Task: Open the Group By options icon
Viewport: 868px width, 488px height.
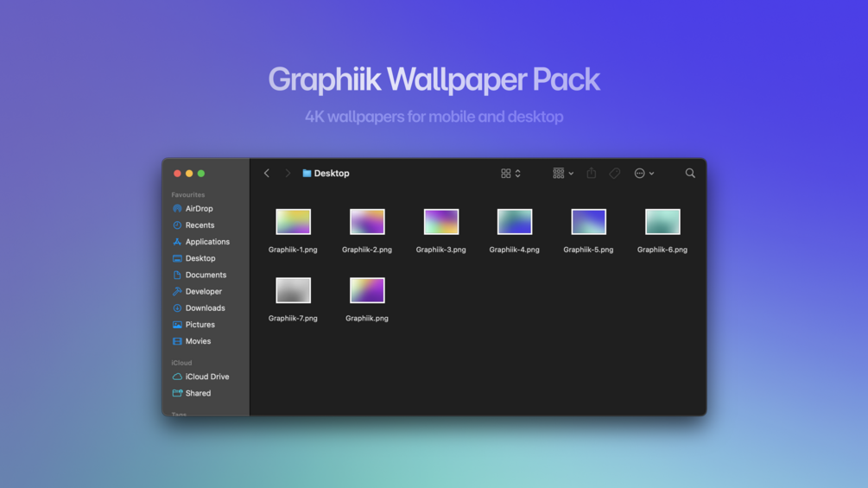Action: 558,174
